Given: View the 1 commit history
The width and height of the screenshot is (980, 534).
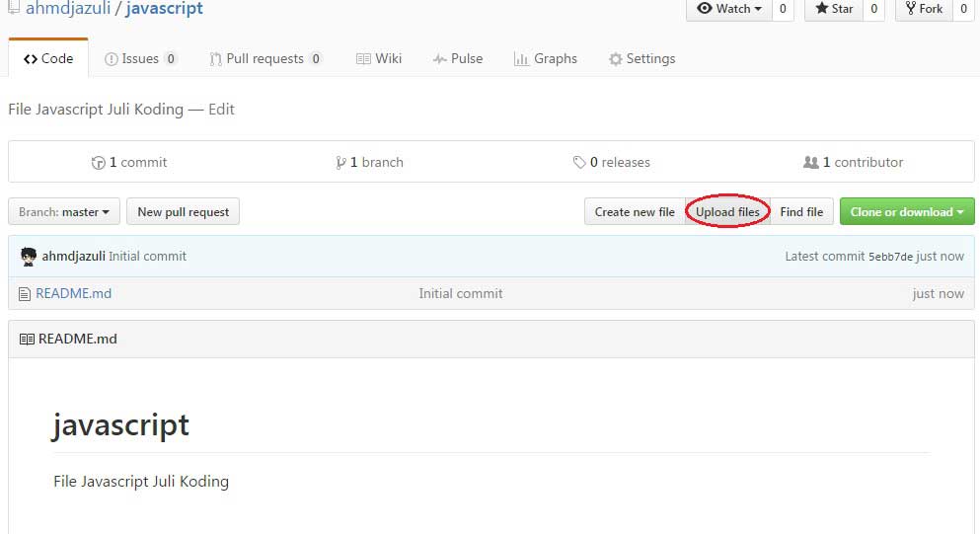Looking at the screenshot, I should [129, 163].
